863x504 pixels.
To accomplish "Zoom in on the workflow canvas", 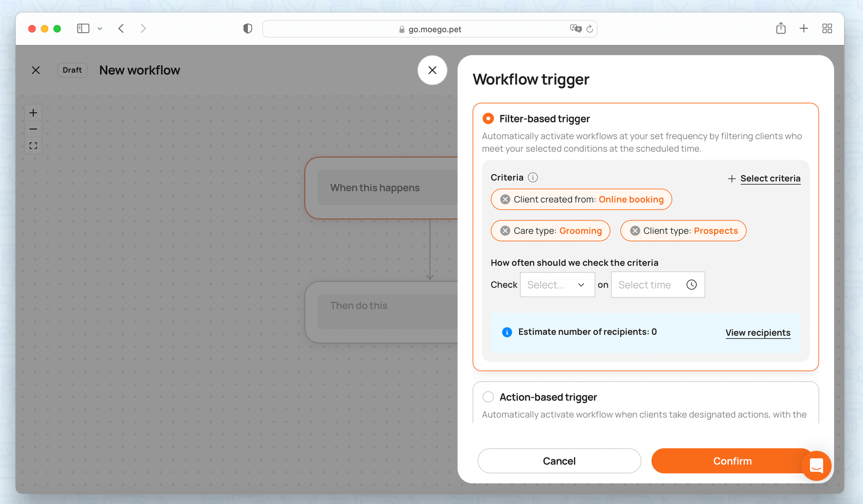I will [33, 113].
